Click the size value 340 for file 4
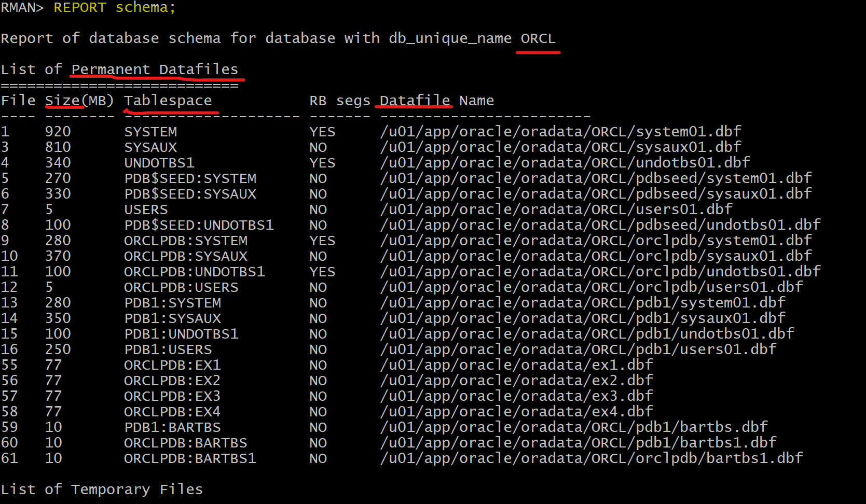Screen dimensions: 866x504 [58, 163]
